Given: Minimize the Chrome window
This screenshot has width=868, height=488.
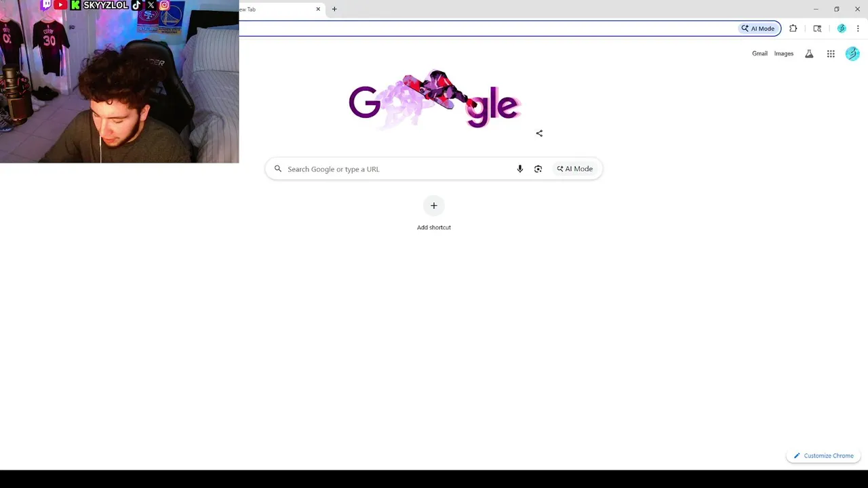Looking at the screenshot, I should pyautogui.click(x=816, y=9).
